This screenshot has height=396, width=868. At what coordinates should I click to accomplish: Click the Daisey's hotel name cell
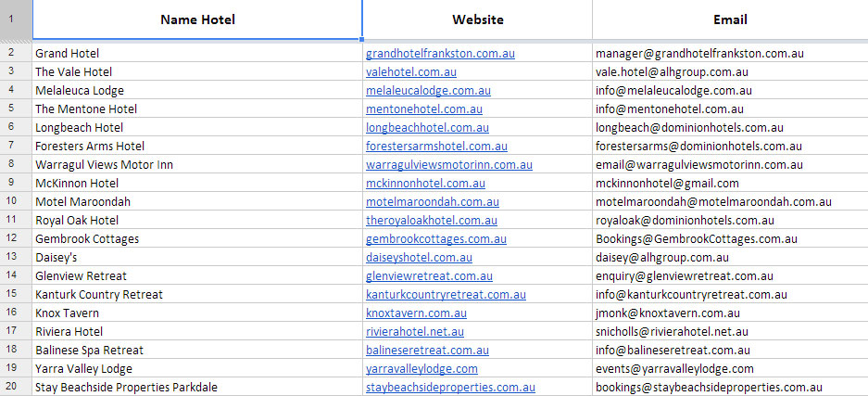click(x=56, y=258)
